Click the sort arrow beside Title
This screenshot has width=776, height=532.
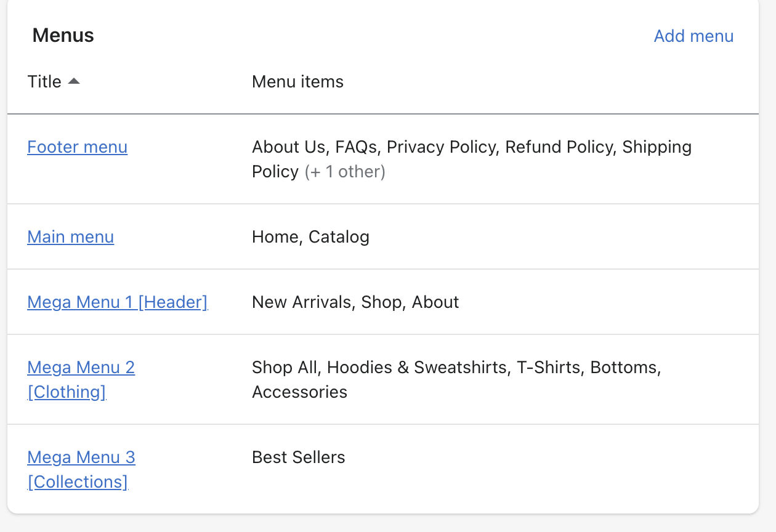point(74,81)
